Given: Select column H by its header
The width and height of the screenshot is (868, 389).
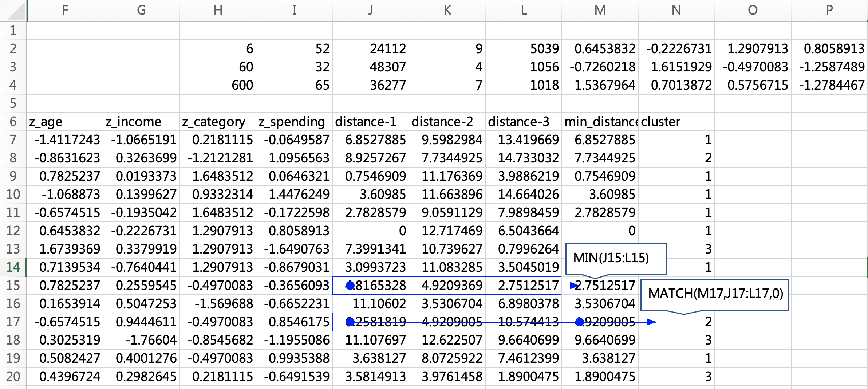Looking at the screenshot, I should pos(218,10).
